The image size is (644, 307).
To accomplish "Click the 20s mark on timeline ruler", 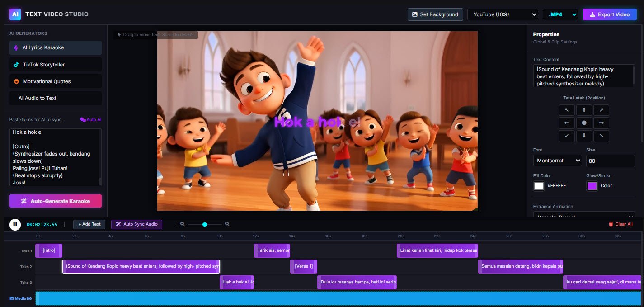I will tap(401, 236).
